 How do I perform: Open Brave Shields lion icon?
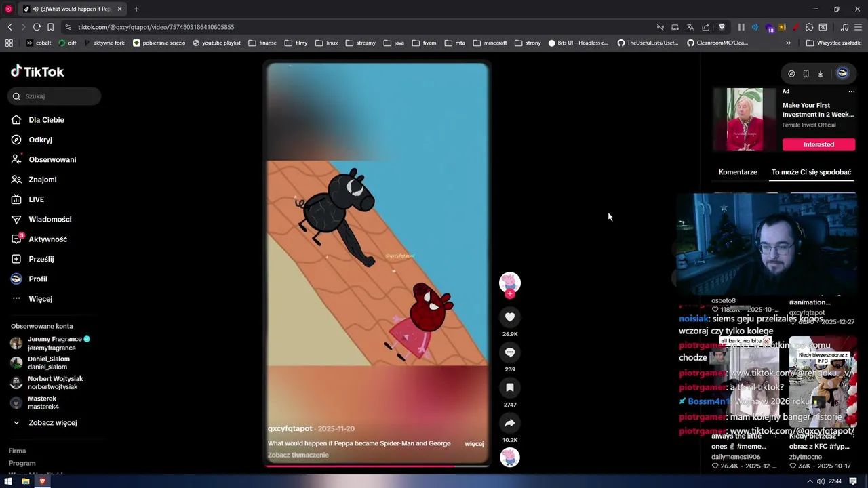click(x=722, y=27)
